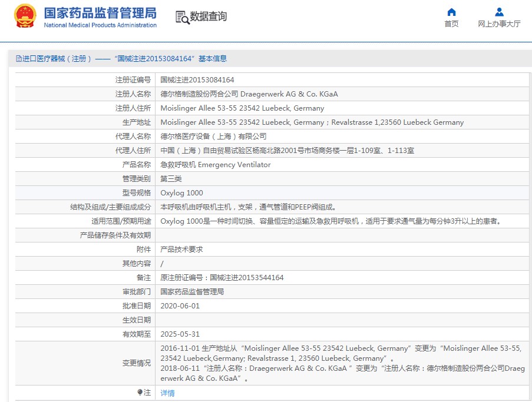Open the 详情 link
Image resolution: width=532 pixels, height=402 pixels.
[167, 393]
